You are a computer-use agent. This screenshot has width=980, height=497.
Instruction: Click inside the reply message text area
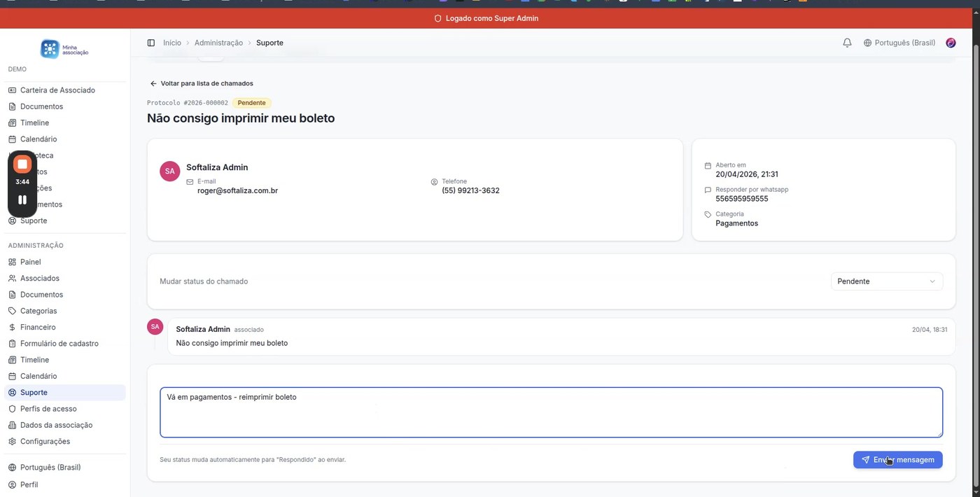click(551, 417)
